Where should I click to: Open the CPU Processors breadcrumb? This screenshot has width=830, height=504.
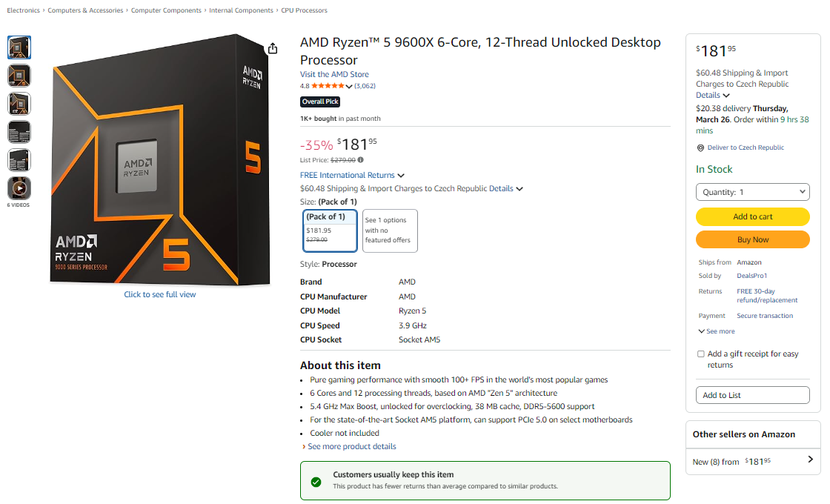(x=304, y=10)
